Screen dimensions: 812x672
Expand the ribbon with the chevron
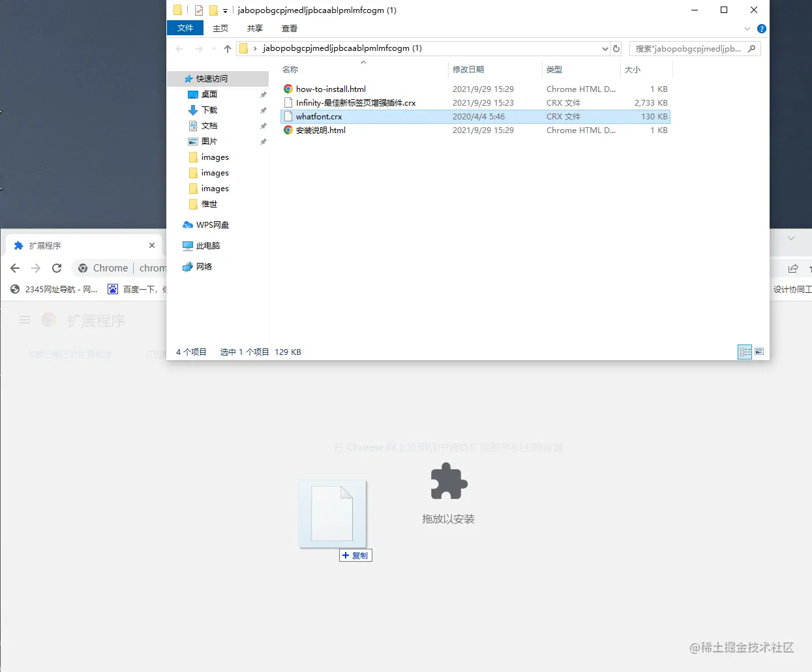tap(747, 29)
